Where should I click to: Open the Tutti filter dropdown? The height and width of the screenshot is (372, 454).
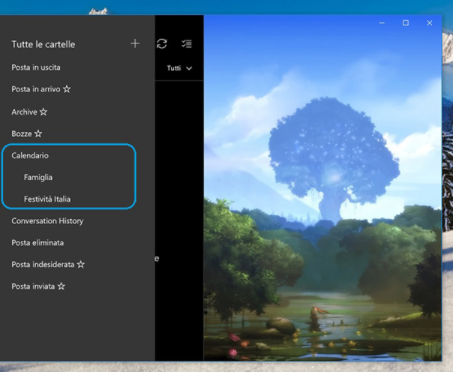point(179,68)
